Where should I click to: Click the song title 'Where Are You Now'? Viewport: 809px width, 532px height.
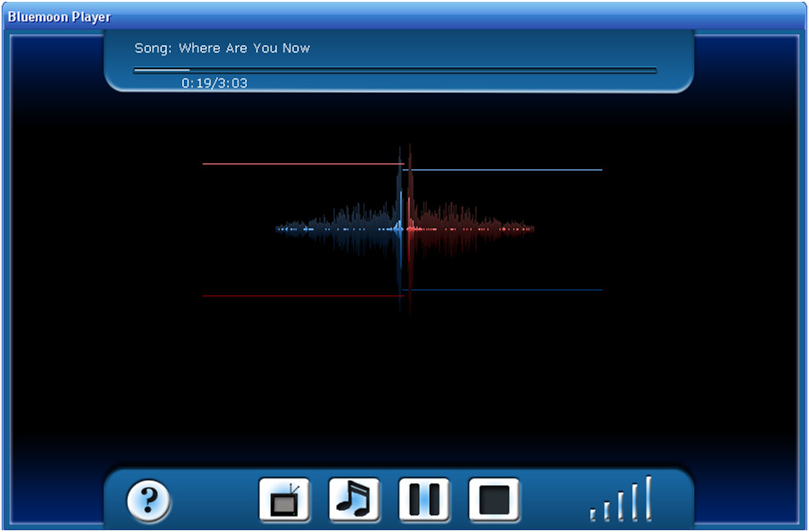244,48
